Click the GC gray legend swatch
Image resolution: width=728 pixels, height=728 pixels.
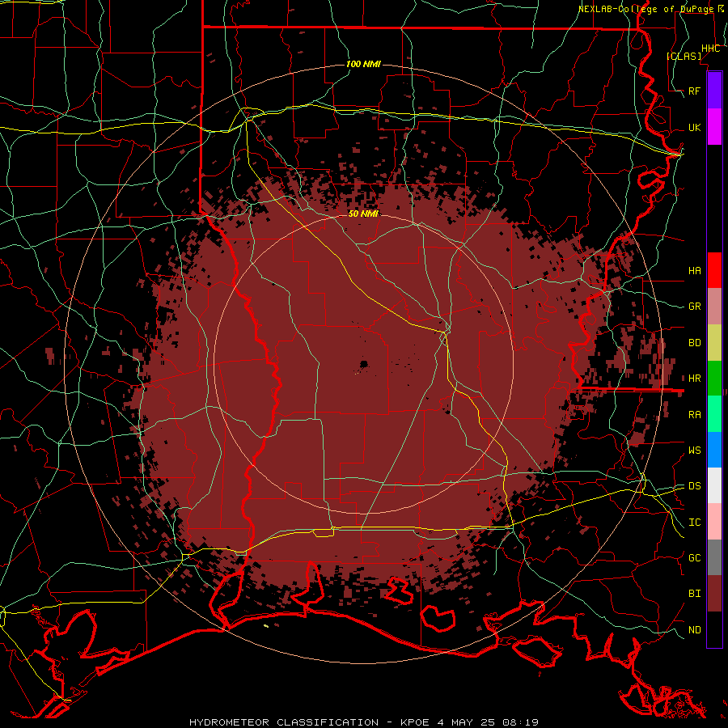[714, 557]
